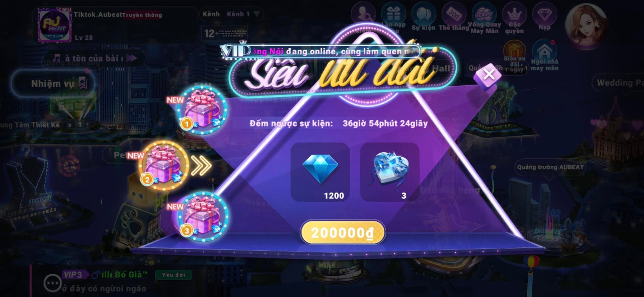Tap the 1200 blue diamond reward
The width and height of the screenshot is (644, 297).
pos(320,172)
